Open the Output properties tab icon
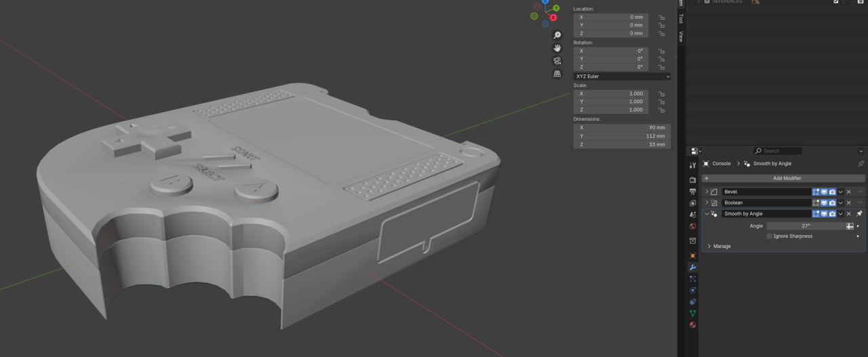The height and width of the screenshot is (357, 868). (692, 192)
